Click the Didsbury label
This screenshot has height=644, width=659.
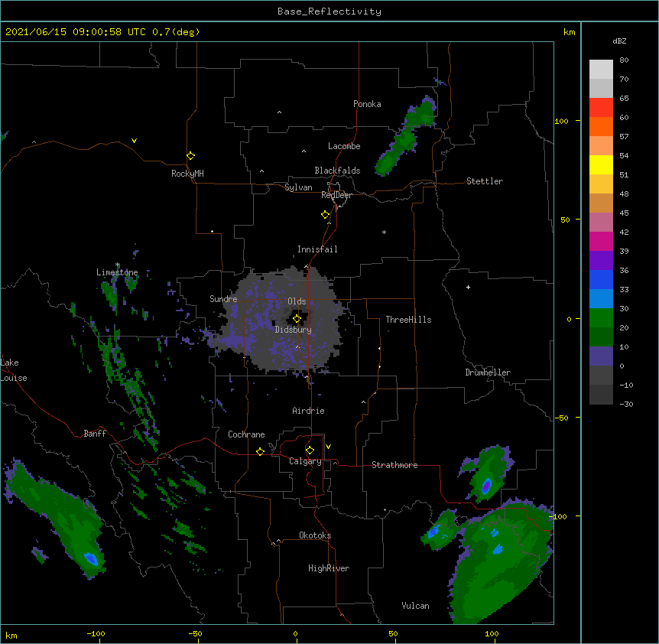(x=294, y=330)
